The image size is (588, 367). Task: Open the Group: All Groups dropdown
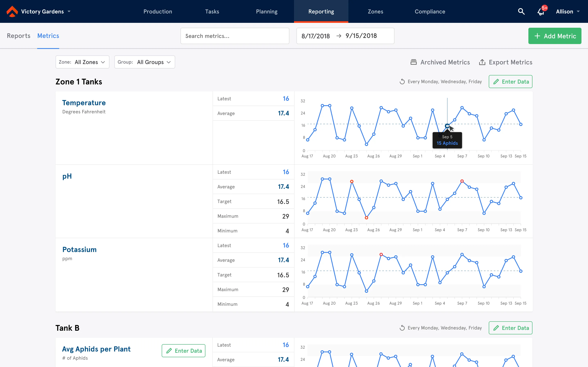click(x=145, y=62)
